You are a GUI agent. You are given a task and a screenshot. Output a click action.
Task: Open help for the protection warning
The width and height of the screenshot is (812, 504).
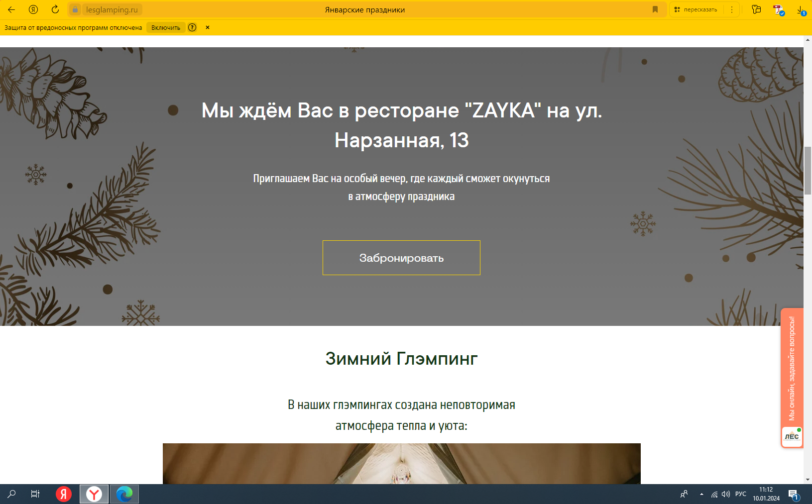(192, 27)
